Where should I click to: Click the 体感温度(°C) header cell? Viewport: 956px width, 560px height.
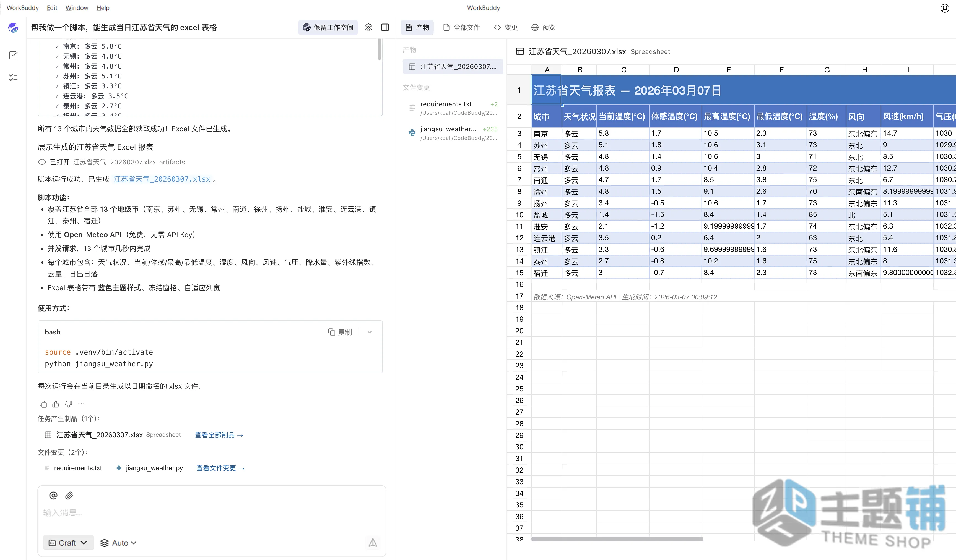(676, 116)
